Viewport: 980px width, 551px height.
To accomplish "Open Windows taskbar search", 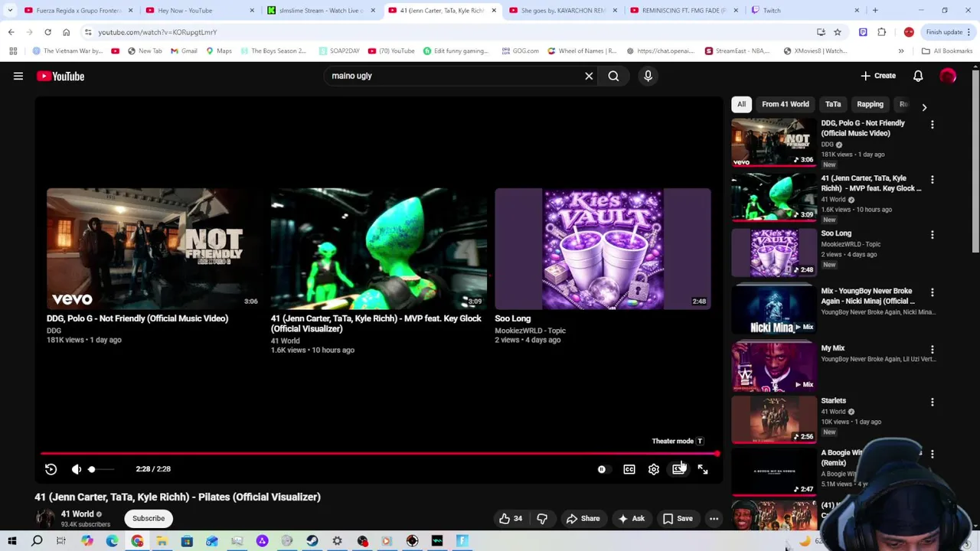I will coord(37,541).
